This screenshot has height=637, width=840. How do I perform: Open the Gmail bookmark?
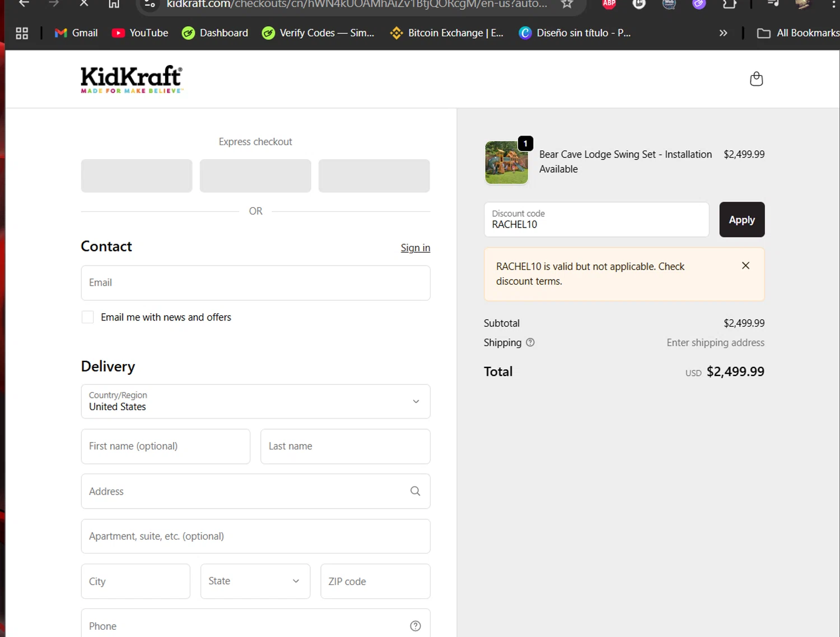point(76,33)
